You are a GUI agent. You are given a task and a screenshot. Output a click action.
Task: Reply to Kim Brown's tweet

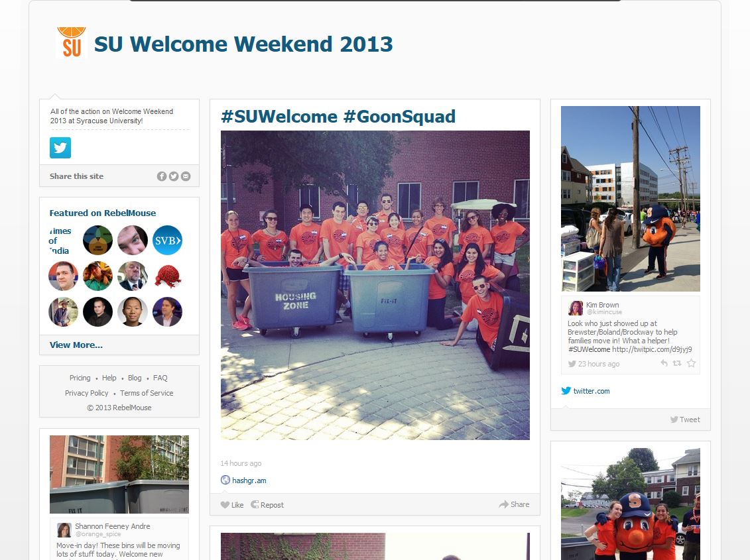tap(664, 363)
